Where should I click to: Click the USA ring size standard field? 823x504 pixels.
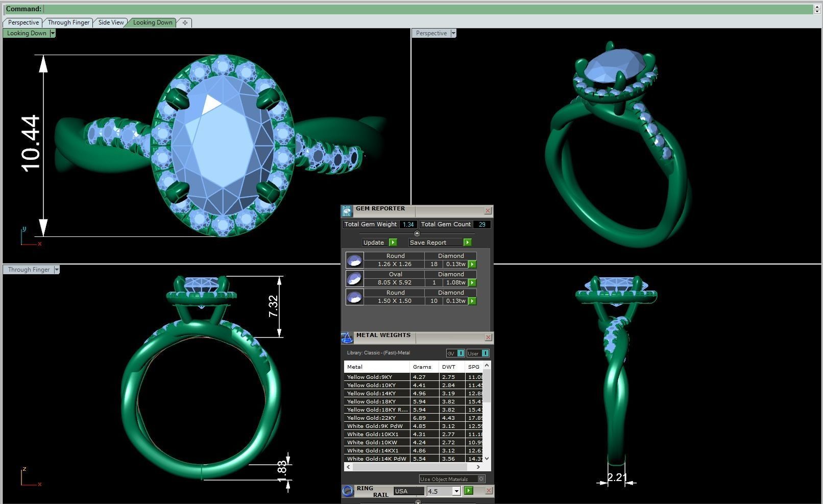pyautogui.click(x=408, y=491)
